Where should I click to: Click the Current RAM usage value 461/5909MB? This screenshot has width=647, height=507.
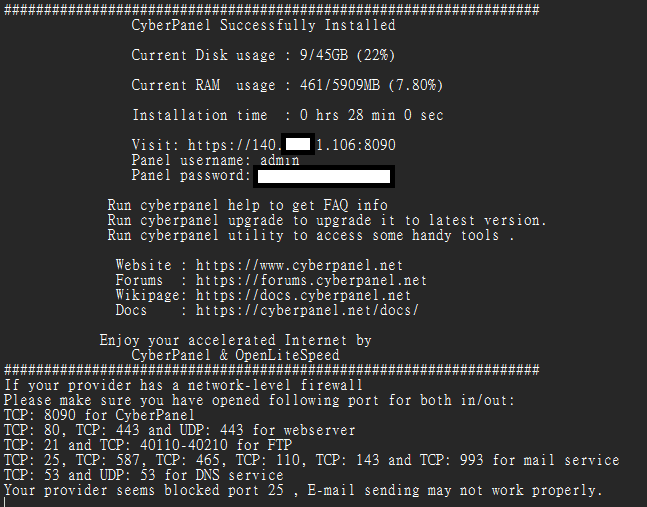click(x=345, y=85)
